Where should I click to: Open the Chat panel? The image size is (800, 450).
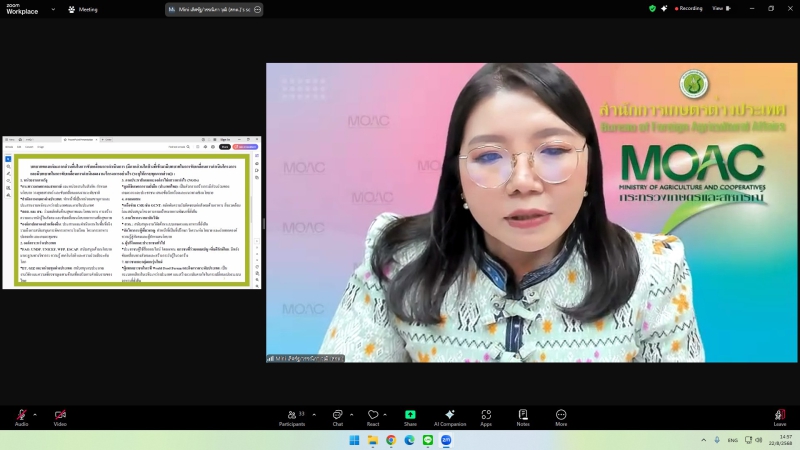click(337, 415)
